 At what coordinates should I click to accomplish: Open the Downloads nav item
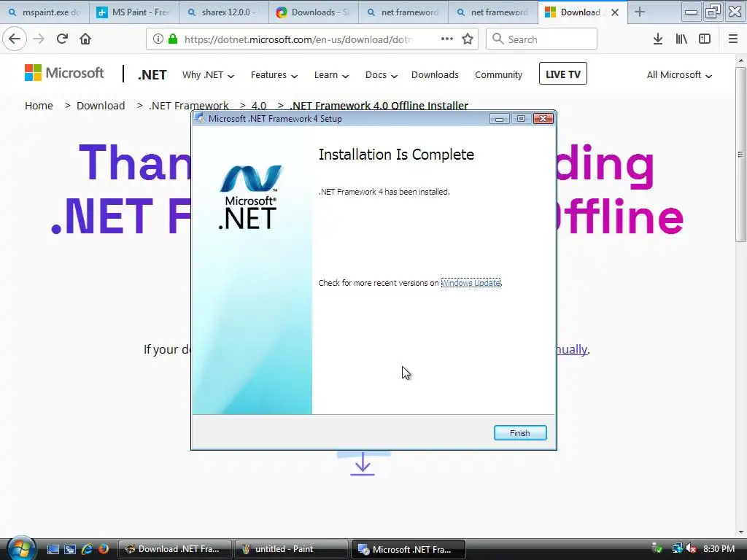click(435, 75)
